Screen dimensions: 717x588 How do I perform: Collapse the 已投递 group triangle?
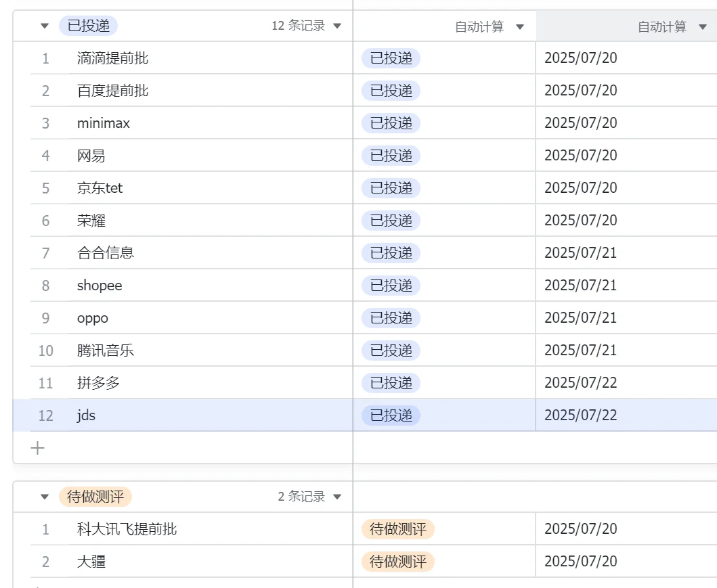[45, 26]
